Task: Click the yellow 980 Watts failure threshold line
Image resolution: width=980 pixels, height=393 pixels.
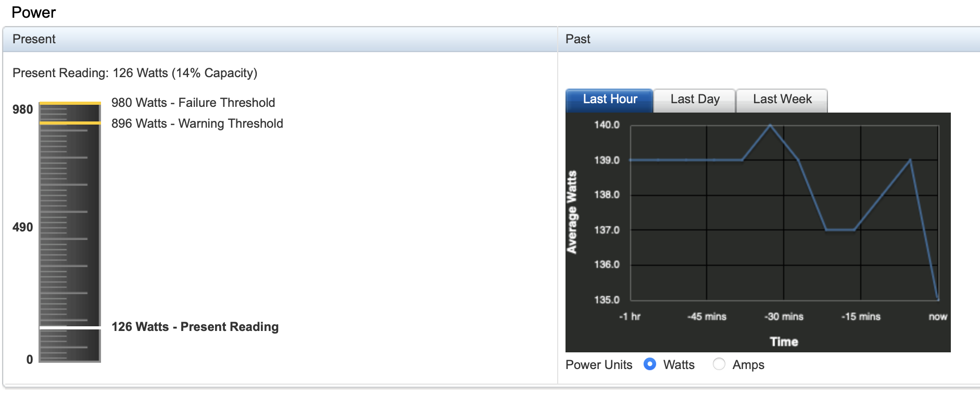Action: coord(70,103)
